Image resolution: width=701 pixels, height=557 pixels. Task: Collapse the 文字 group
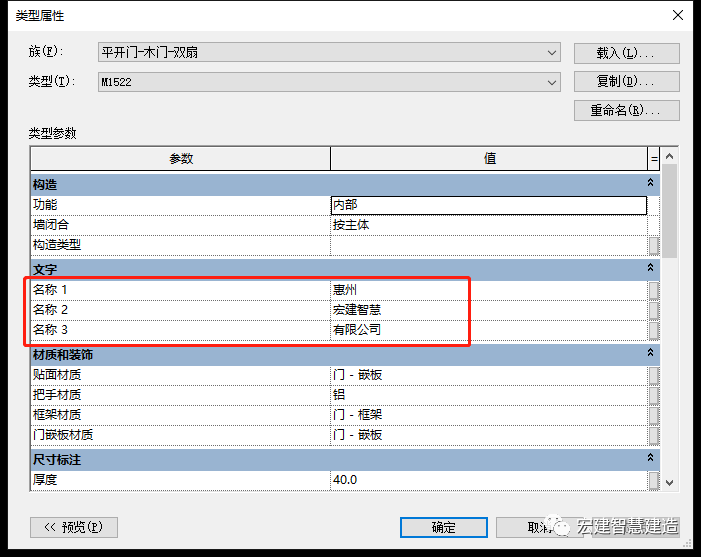point(650,267)
